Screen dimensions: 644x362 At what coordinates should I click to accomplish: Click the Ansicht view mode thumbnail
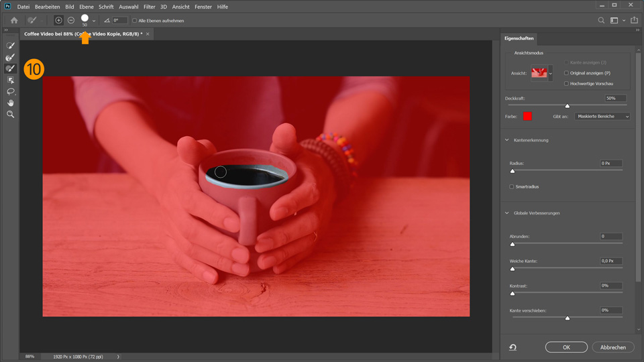(x=539, y=74)
